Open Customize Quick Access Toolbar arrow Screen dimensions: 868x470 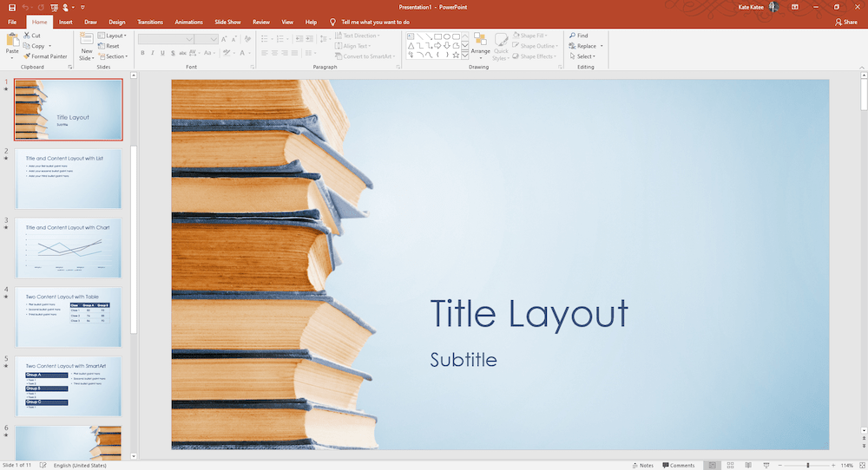(x=82, y=8)
